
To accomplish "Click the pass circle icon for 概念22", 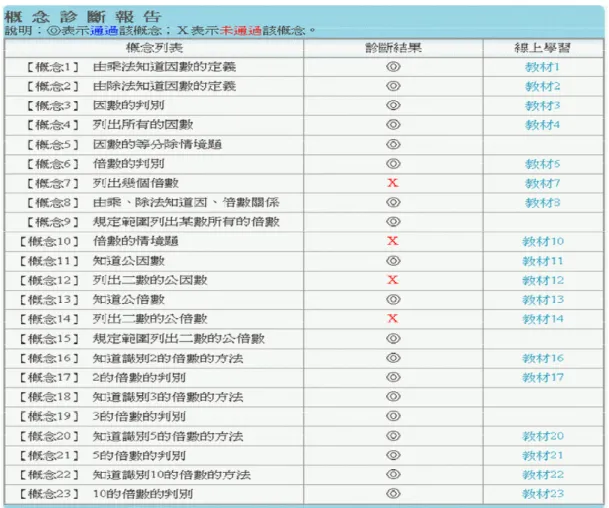I will pyautogui.click(x=393, y=474).
